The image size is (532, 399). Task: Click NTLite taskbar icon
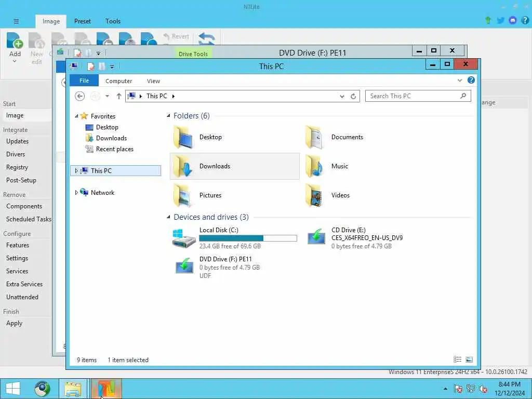pyautogui.click(x=106, y=389)
